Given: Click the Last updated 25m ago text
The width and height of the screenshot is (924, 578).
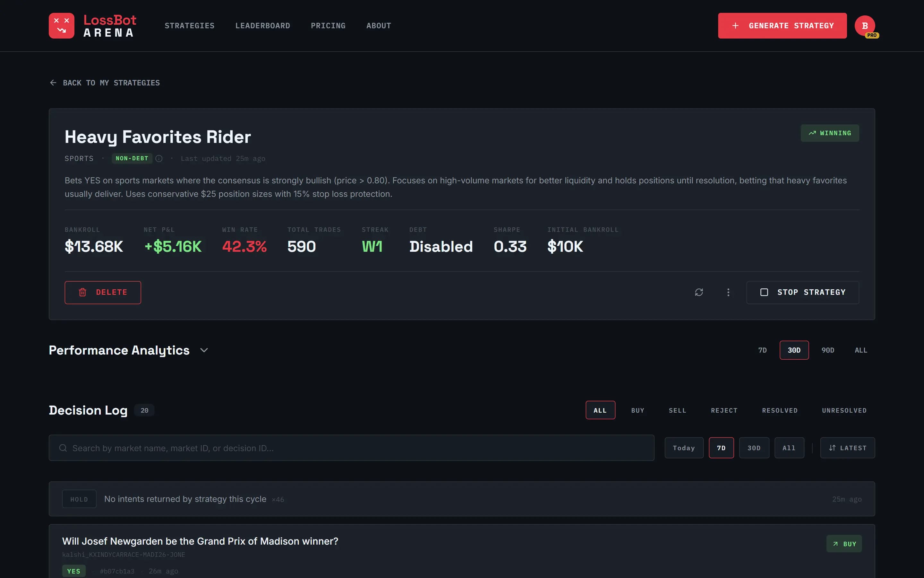Looking at the screenshot, I should click(223, 159).
